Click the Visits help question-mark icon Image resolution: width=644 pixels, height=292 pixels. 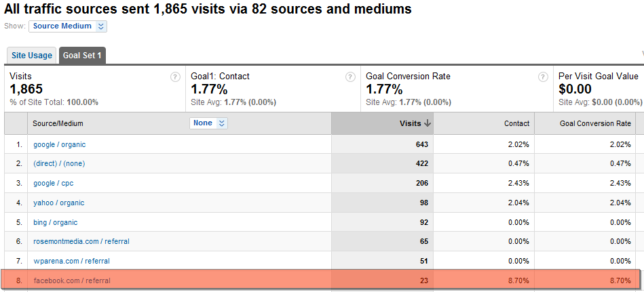[175, 77]
